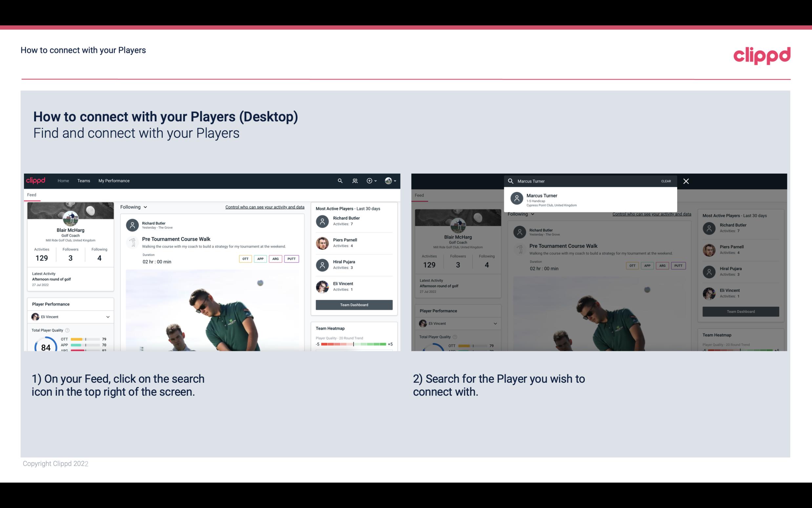812x508 pixels.
Task: Click the Teams navigation icon
Action: (x=83, y=181)
